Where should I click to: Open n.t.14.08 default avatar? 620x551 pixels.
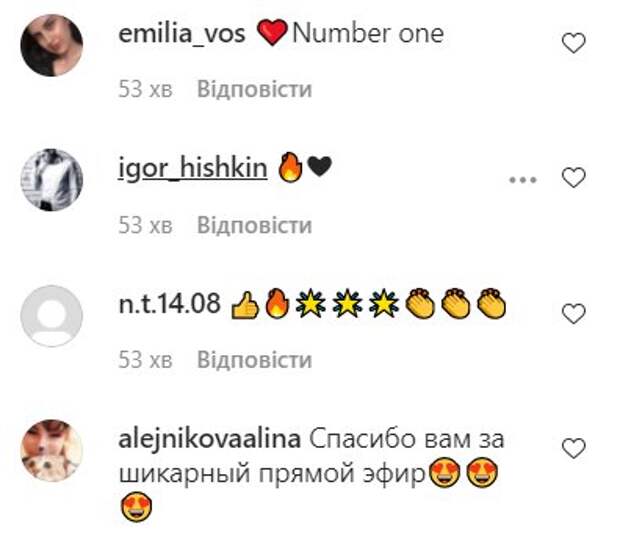51,316
